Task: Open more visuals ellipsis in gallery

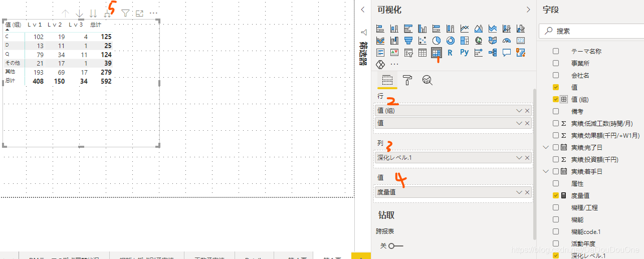Action: [x=394, y=65]
